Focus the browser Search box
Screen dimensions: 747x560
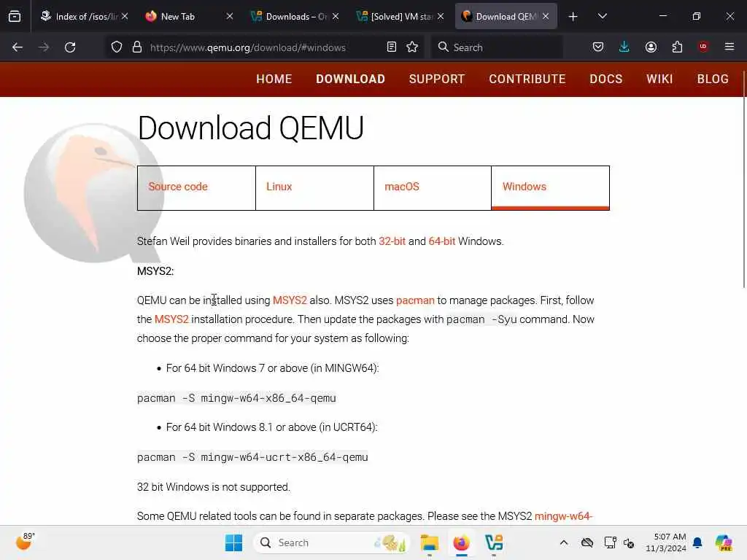point(498,47)
